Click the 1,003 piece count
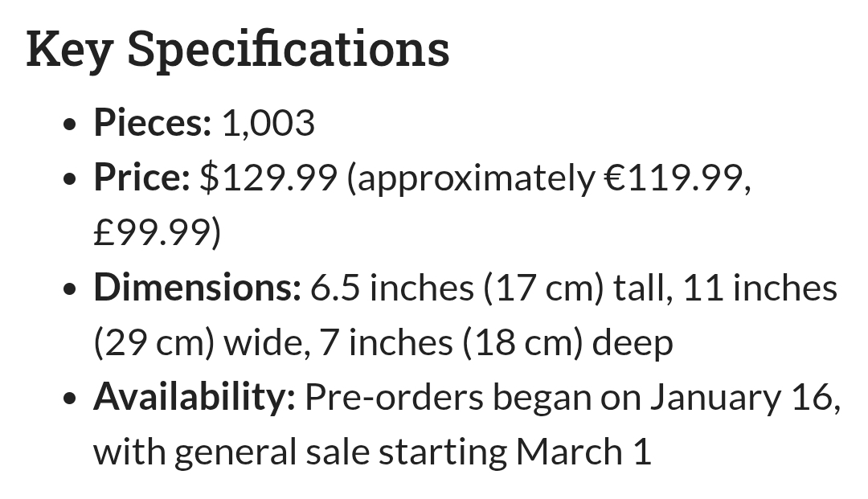The height and width of the screenshot is (499, 868). pos(268,123)
